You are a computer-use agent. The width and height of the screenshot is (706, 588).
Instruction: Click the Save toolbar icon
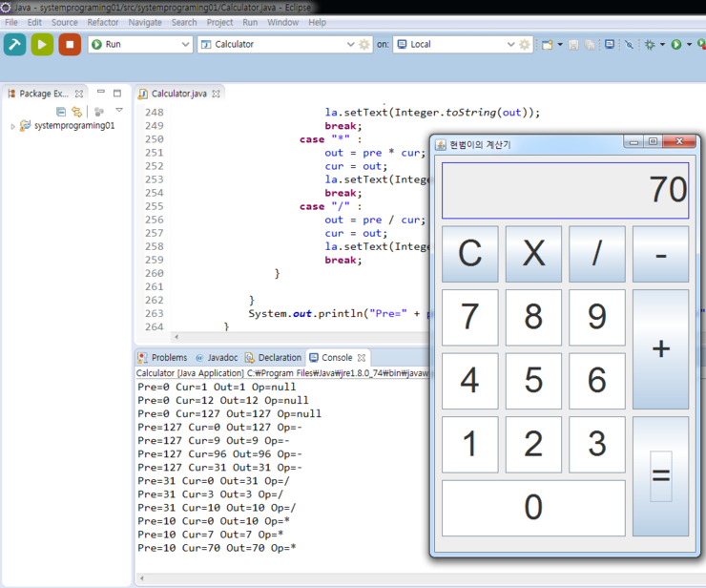[x=573, y=44]
